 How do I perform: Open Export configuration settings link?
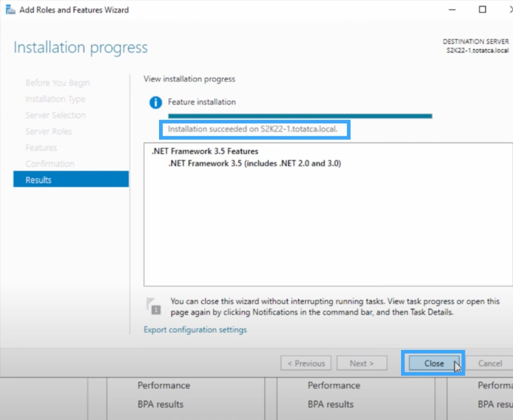pos(196,329)
